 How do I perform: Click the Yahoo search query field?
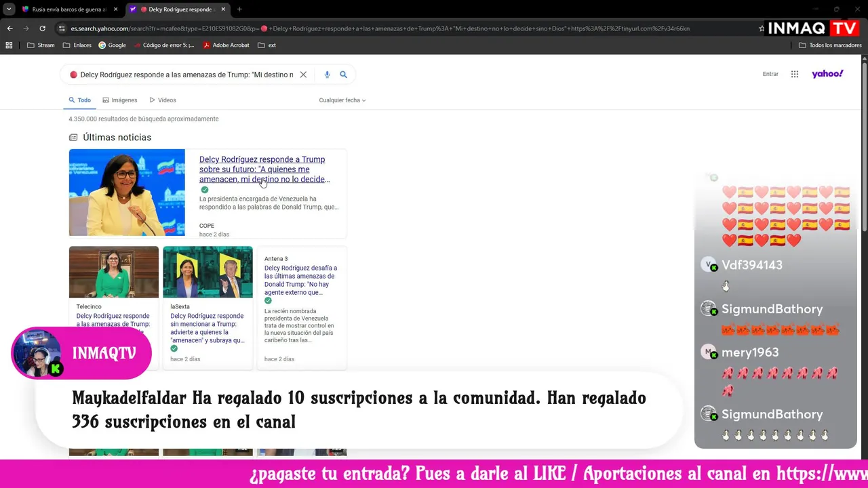(186, 75)
